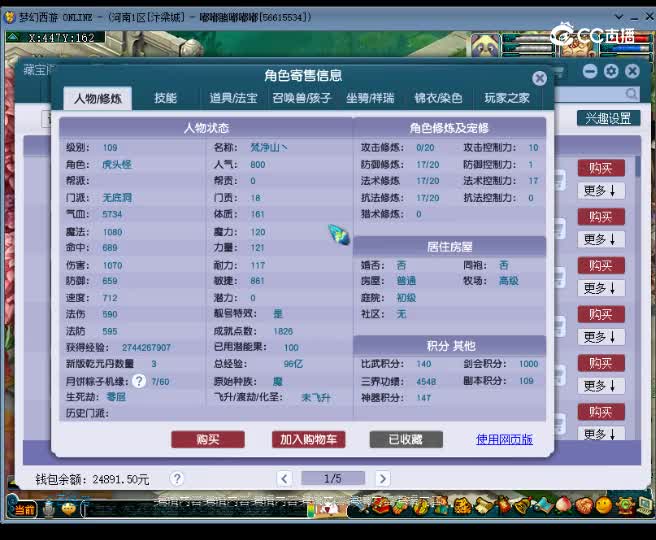Click the wallet balance 24891.50元

point(121,479)
